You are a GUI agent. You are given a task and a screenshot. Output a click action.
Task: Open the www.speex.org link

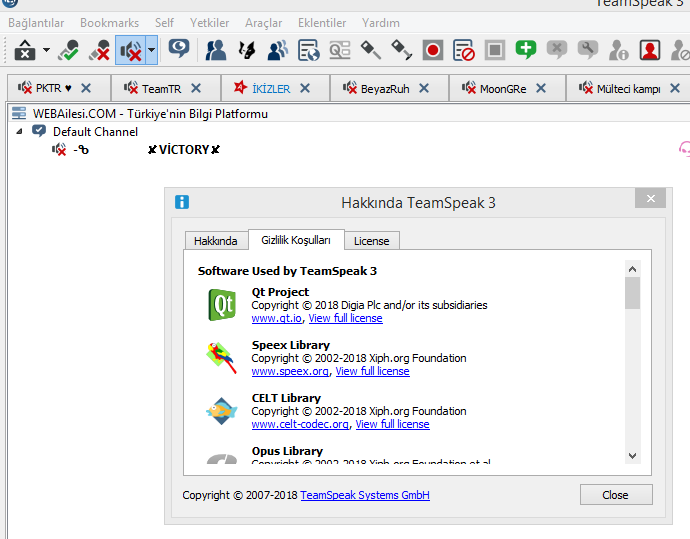290,371
